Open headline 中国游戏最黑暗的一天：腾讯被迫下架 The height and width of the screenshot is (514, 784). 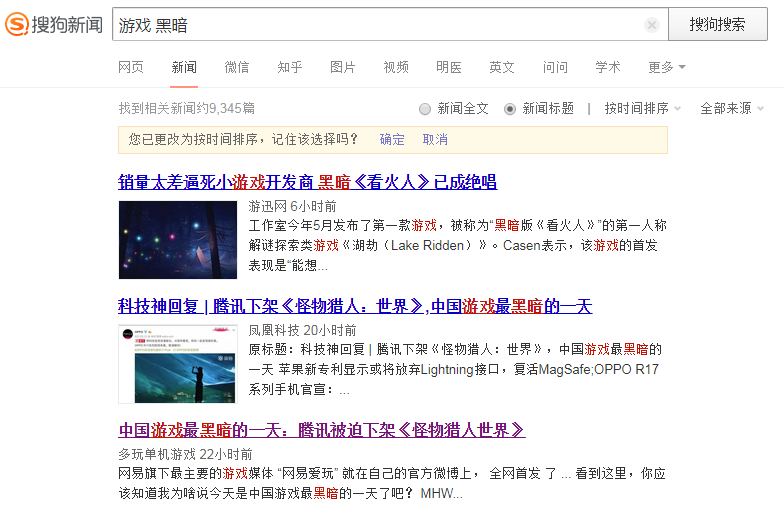(322, 430)
